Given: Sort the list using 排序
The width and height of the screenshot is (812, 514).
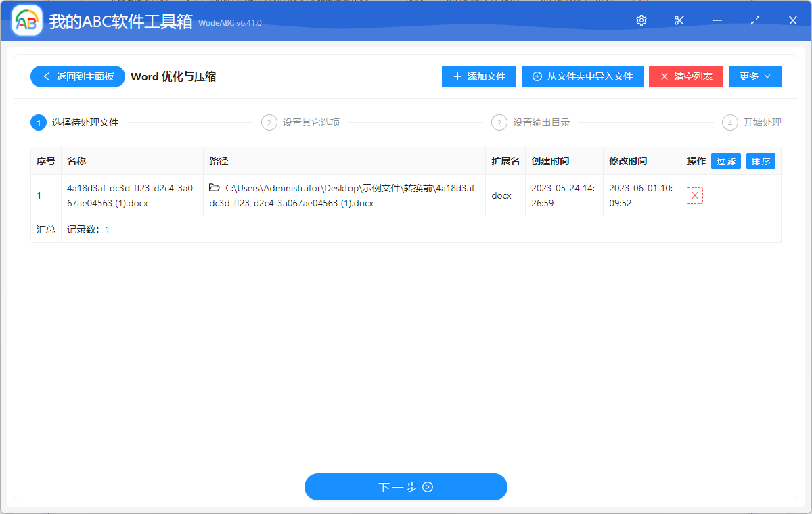Looking at the screenshot, I should pos(761,161).
